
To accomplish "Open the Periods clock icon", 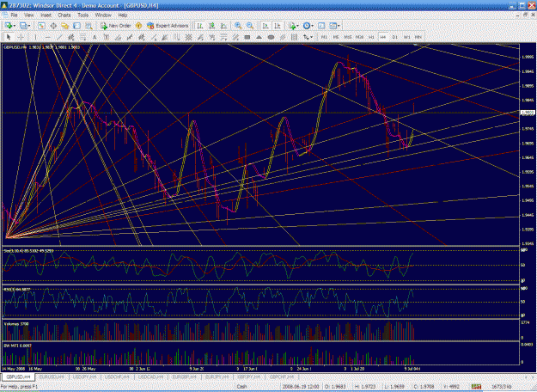I will 307,26.
